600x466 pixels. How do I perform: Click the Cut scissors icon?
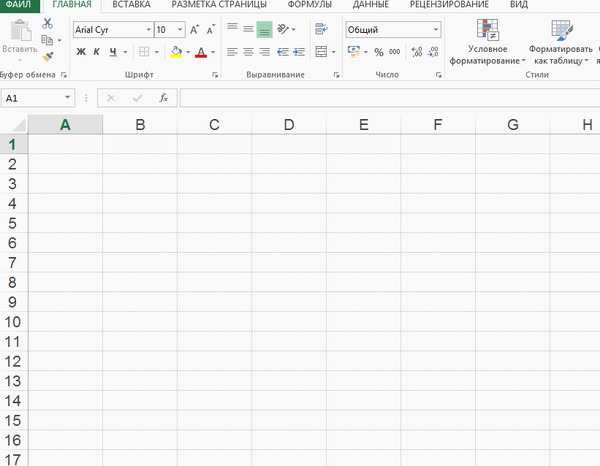(47, 24)
